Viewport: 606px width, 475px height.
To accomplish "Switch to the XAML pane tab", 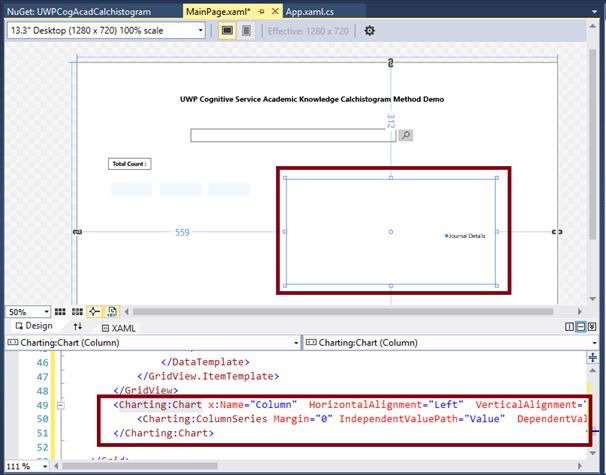I will click(118, 328).
